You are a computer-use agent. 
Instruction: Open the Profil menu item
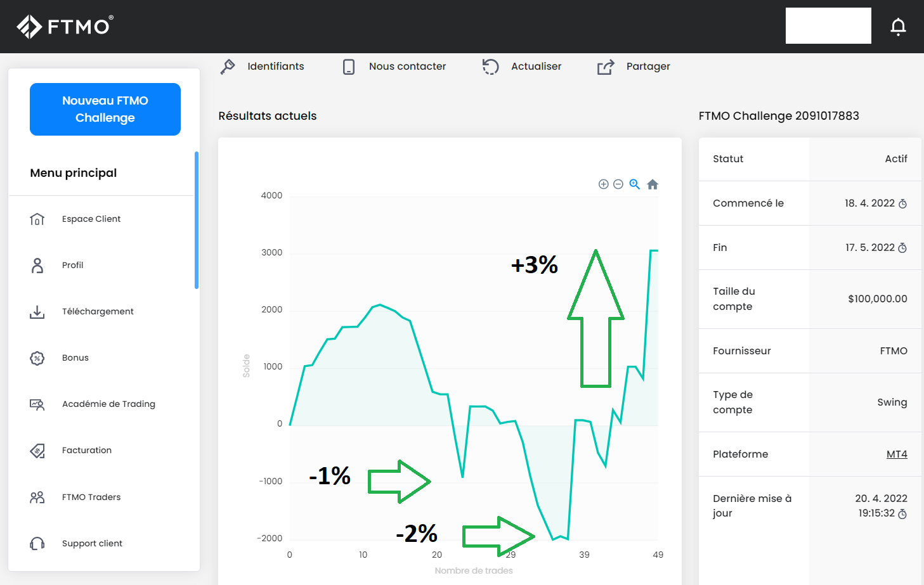(72, 266)
